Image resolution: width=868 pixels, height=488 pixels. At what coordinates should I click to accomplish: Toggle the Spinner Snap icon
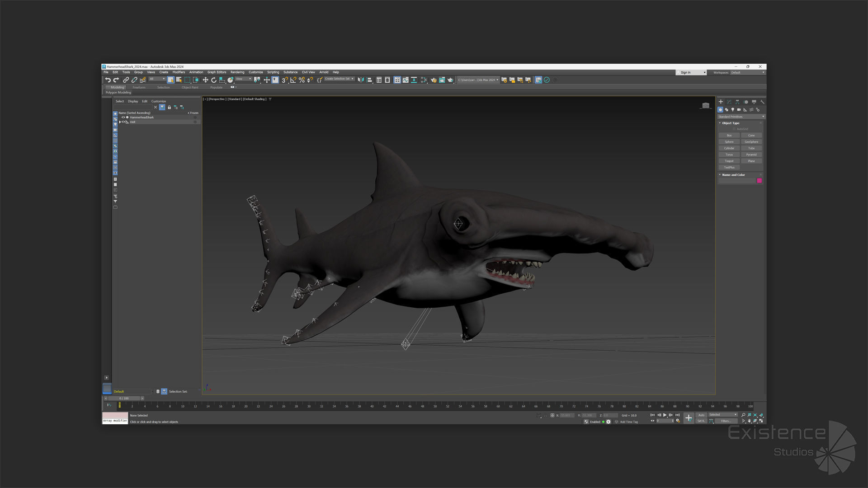[x=310, y=80]
